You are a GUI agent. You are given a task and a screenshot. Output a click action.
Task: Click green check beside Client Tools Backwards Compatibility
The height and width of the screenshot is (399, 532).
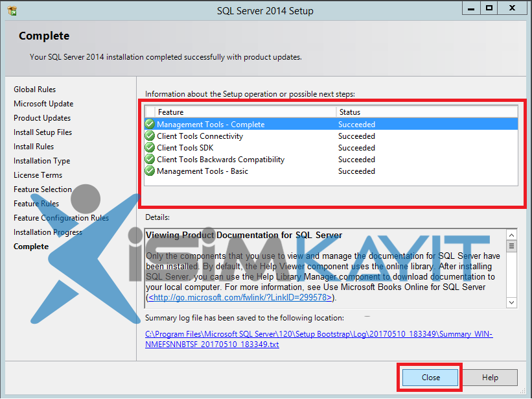(x=150, y=159)
